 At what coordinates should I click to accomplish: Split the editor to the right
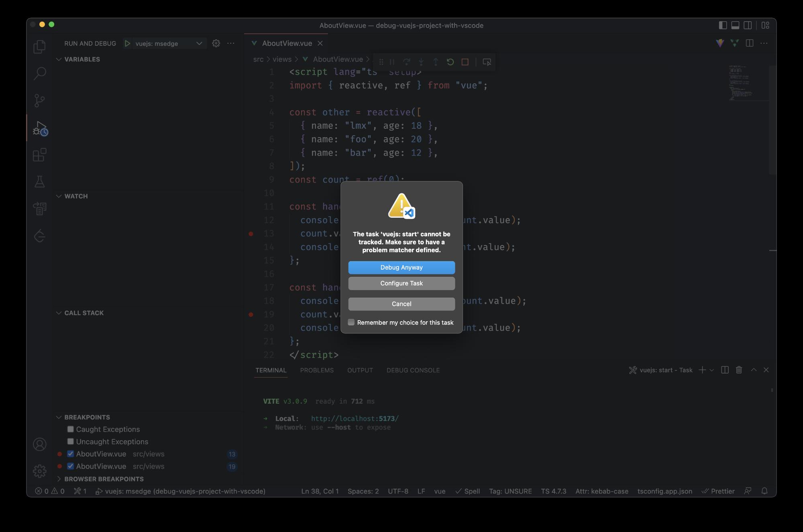[749, 43]
